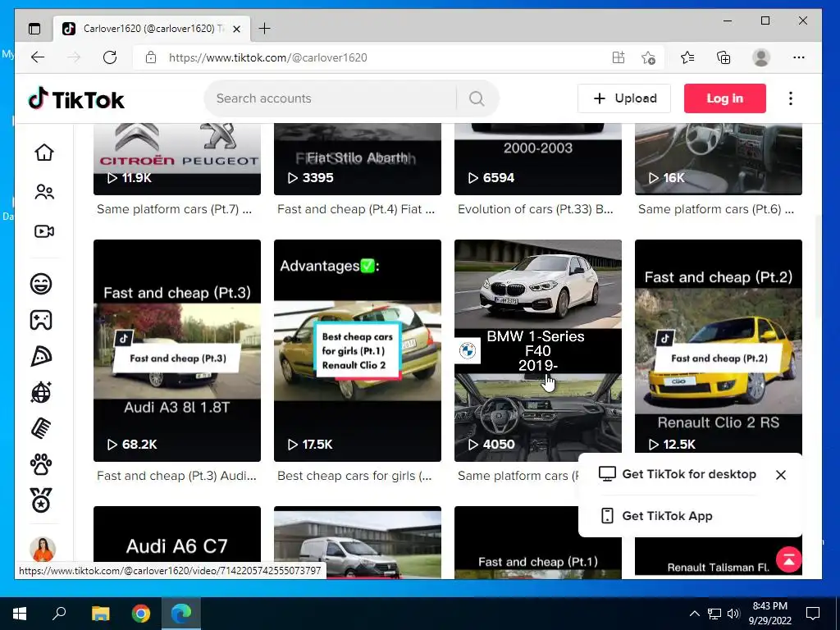Show hidden system tray icons
Viewport: 840px width, 630px height.
click(x=694, y=614)
